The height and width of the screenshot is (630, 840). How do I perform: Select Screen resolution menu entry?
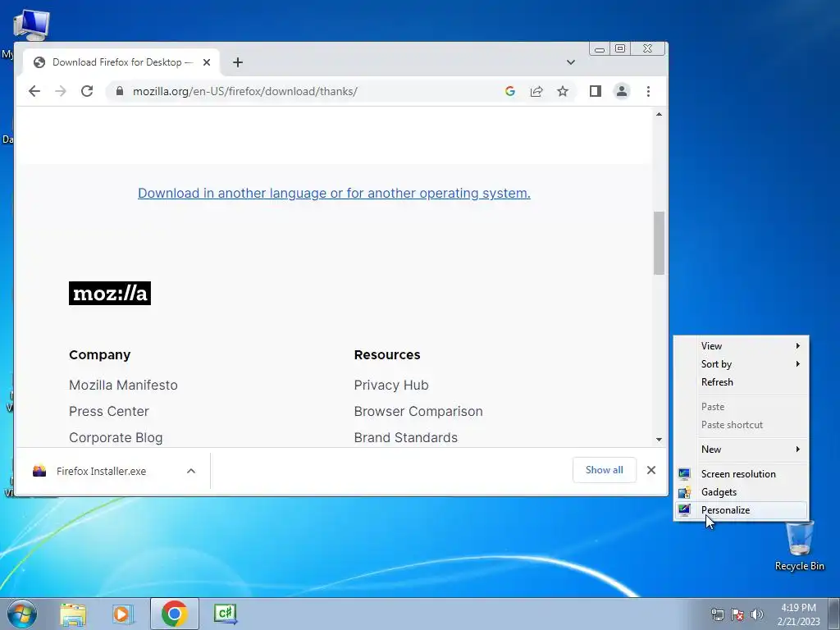pyautogui.click(x=741, y=473)
